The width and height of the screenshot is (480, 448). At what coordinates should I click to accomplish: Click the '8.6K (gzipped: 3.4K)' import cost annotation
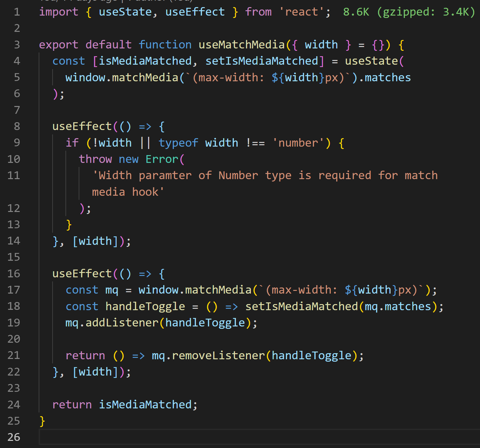pyautogui.click(x=409, y=12)
